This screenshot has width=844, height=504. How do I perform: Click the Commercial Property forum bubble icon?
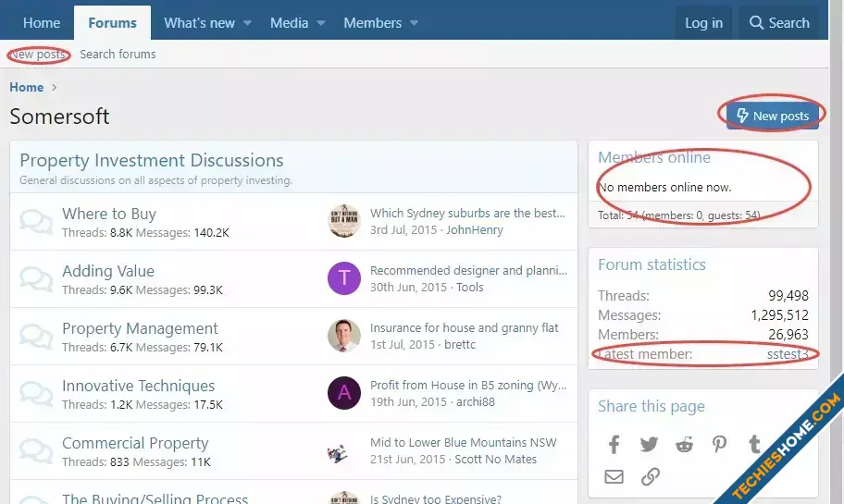[36, 450]
